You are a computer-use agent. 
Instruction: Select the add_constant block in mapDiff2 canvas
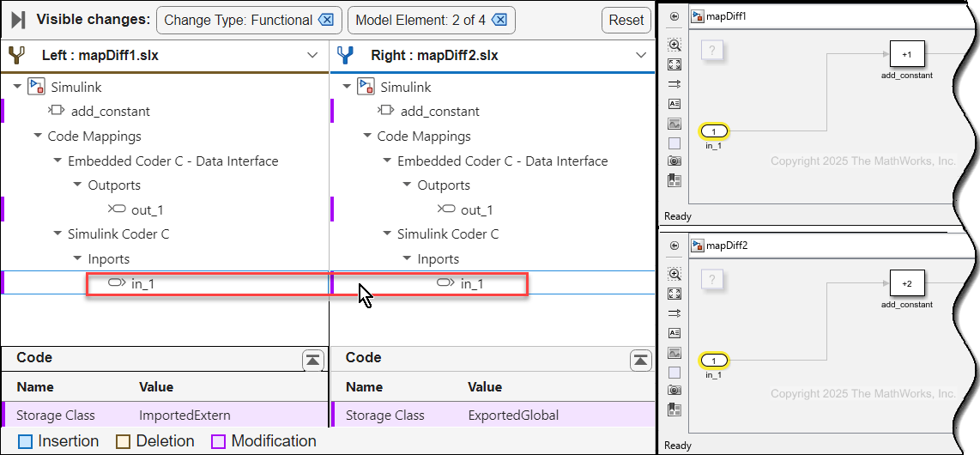(905, 283)
